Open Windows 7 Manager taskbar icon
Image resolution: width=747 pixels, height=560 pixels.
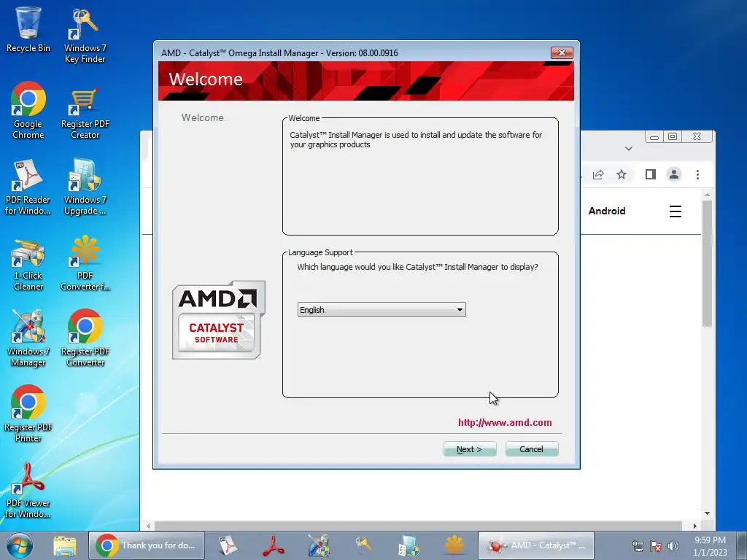[319, 545]
